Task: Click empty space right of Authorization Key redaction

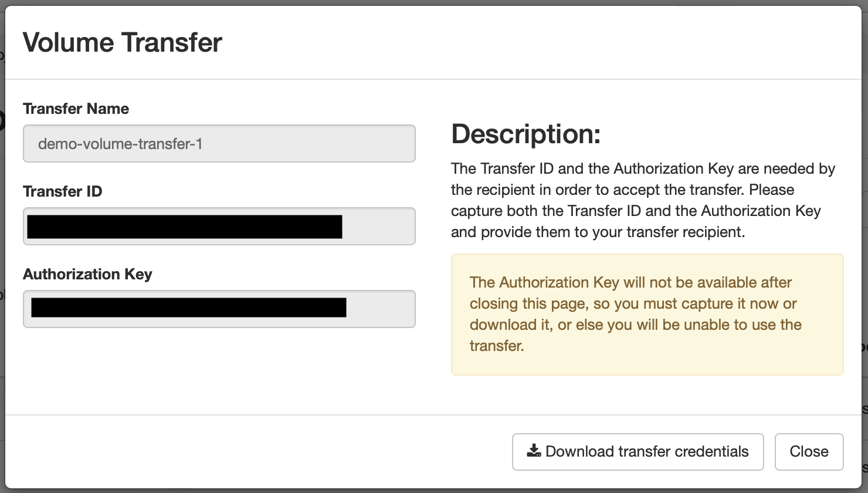Action: coord(379,309)
